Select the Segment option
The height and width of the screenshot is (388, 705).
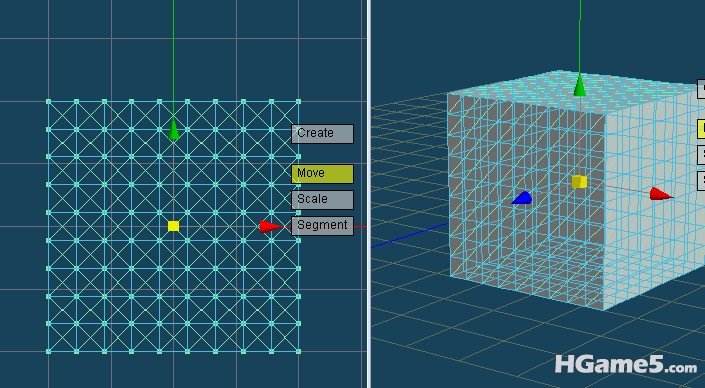pos(322,226)
